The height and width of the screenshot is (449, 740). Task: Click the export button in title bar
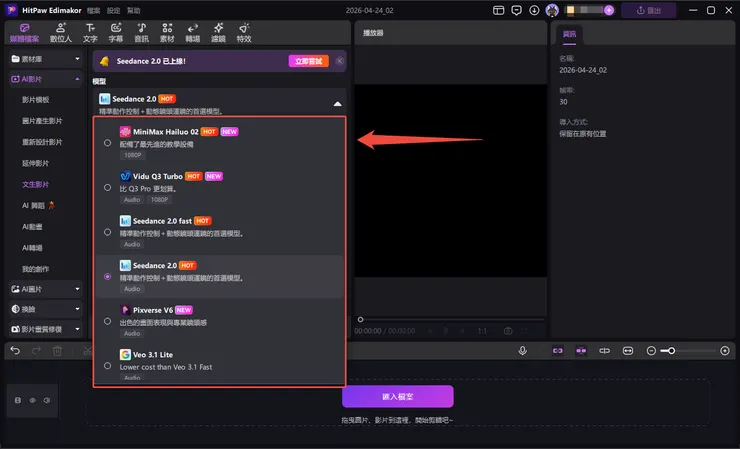click(x=648, y=10)
